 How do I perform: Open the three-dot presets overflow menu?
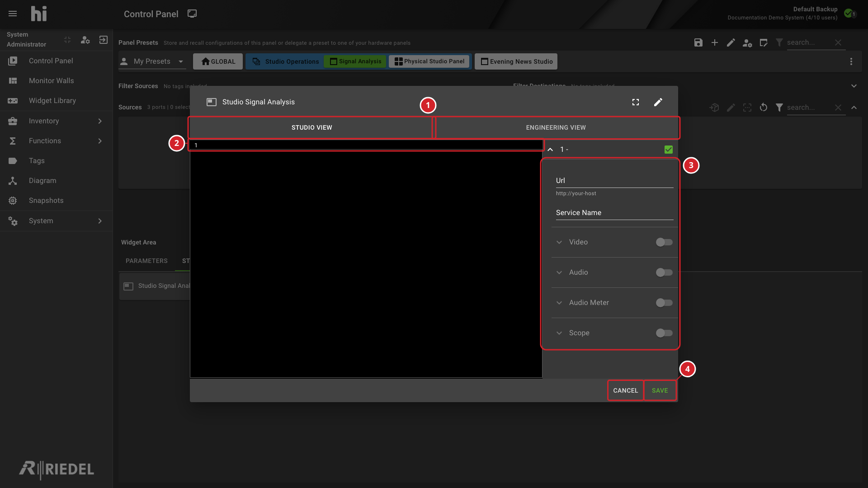point(851,61)
